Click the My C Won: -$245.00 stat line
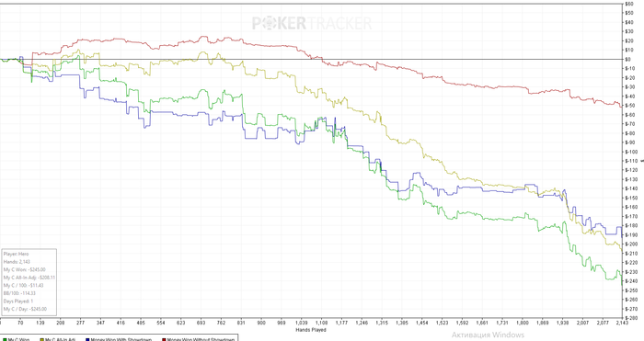The width and height of the screenshot is (644, 341). click(x=24, y=269)
